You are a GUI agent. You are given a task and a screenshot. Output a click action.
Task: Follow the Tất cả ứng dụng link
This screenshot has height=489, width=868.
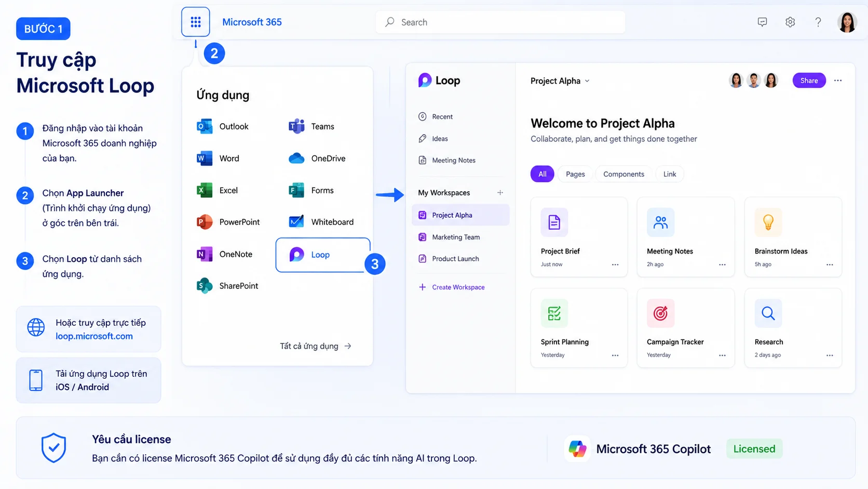click(x=316, y=346)
